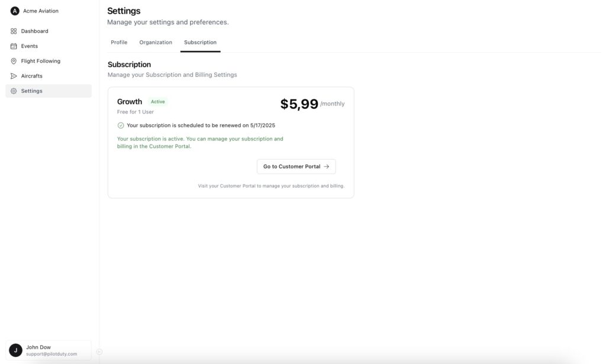Click the Aircrafts paper plane icon
Screen dimensions: 606x364
(x=14, y=76)
